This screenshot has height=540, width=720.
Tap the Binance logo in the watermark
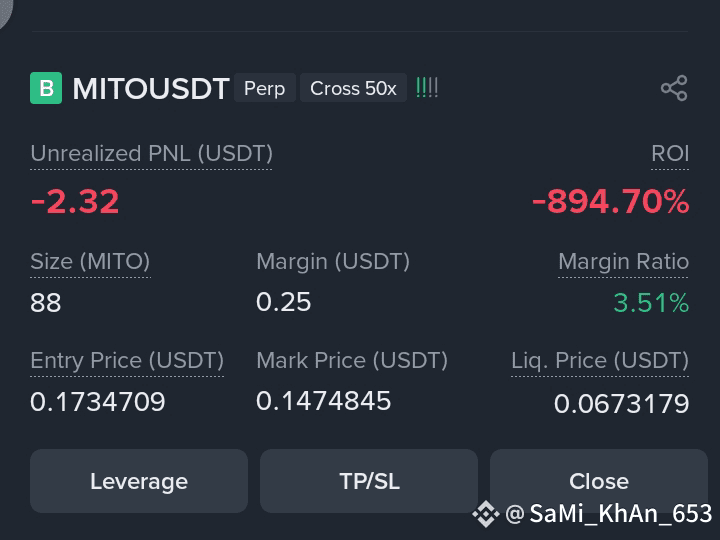pos(486,514)
